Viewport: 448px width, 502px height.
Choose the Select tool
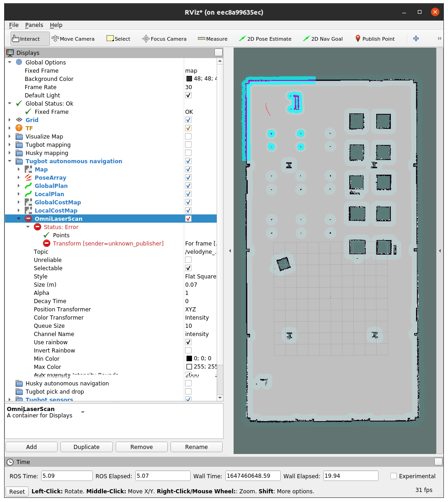pyautogui.click(x=118, y=39)
